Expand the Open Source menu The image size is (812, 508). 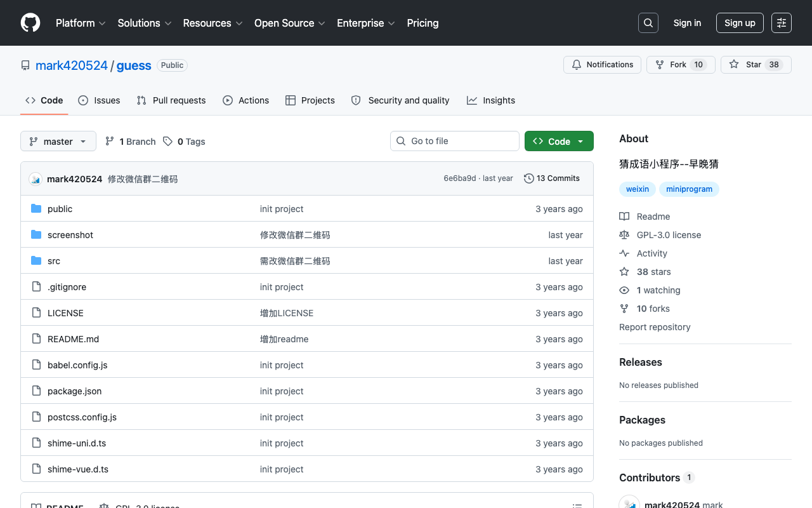pyautogui.click(x=290, y=23)
